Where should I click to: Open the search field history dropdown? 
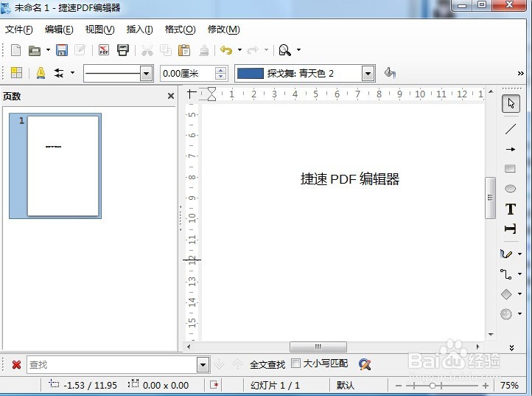click(x=203, y=365)
